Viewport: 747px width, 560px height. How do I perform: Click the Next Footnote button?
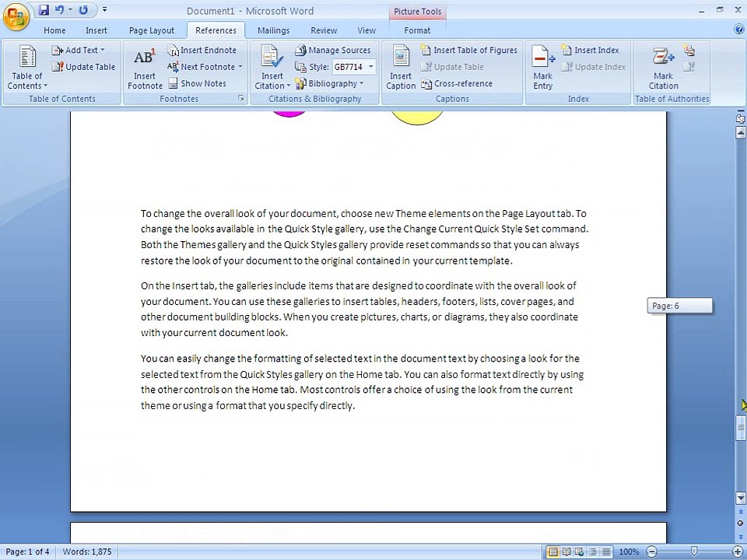[201, 67]
